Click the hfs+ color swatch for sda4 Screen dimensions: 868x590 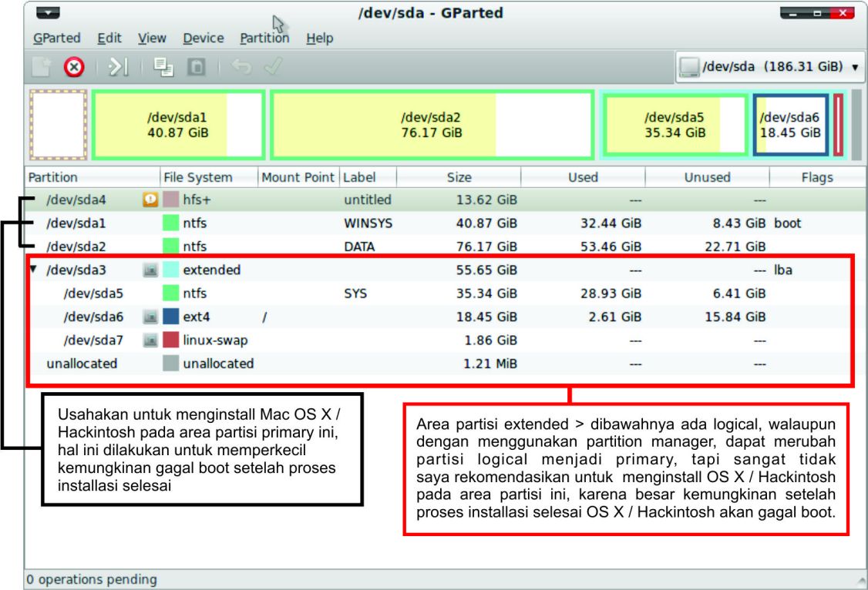pyautogui.click(x=170, y=199)
